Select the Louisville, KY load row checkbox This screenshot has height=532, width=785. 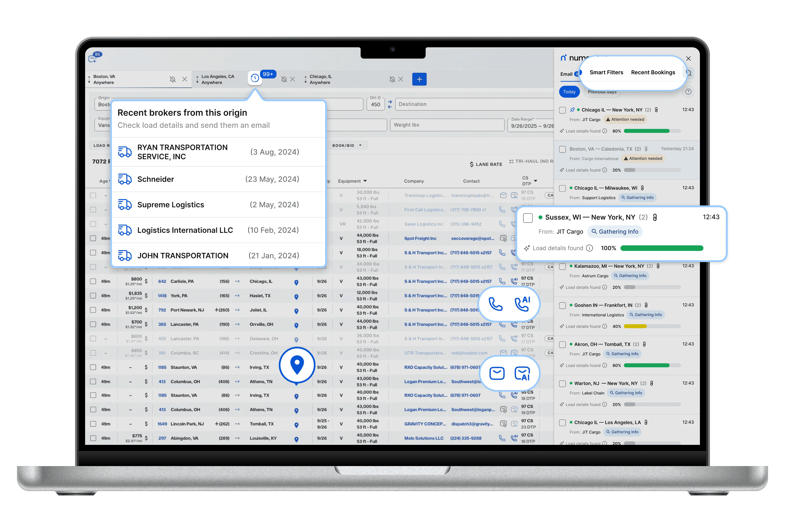pos(93,438)
